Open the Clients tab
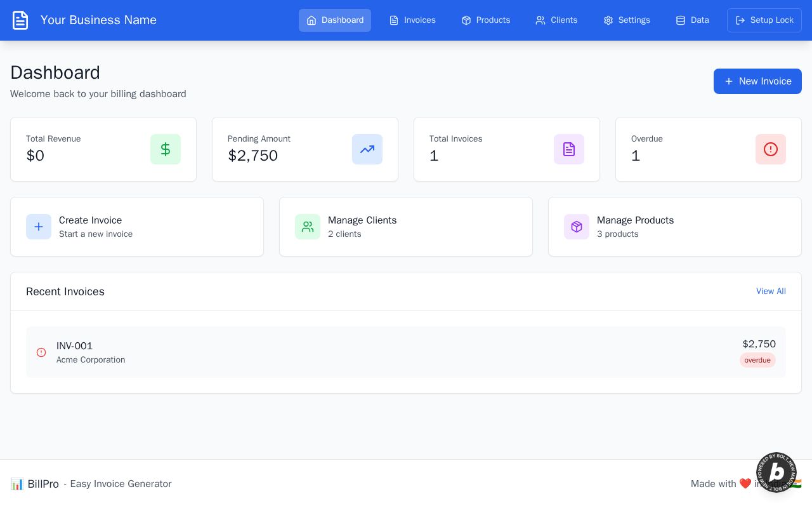The image size is (812, 508). coord(556,20)
